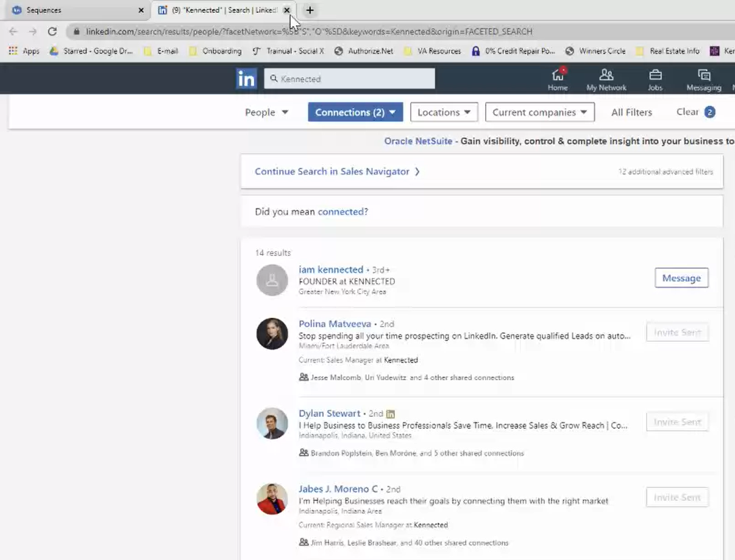Click 'Current: Regional Sales Manager at Kennected' text
This screenshot has width=735, height=560.
[x=373, y=525]
